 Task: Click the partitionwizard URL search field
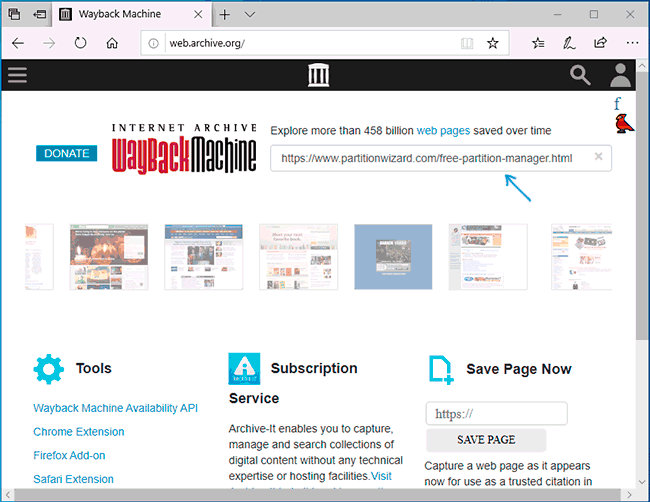tap(441, 158)
